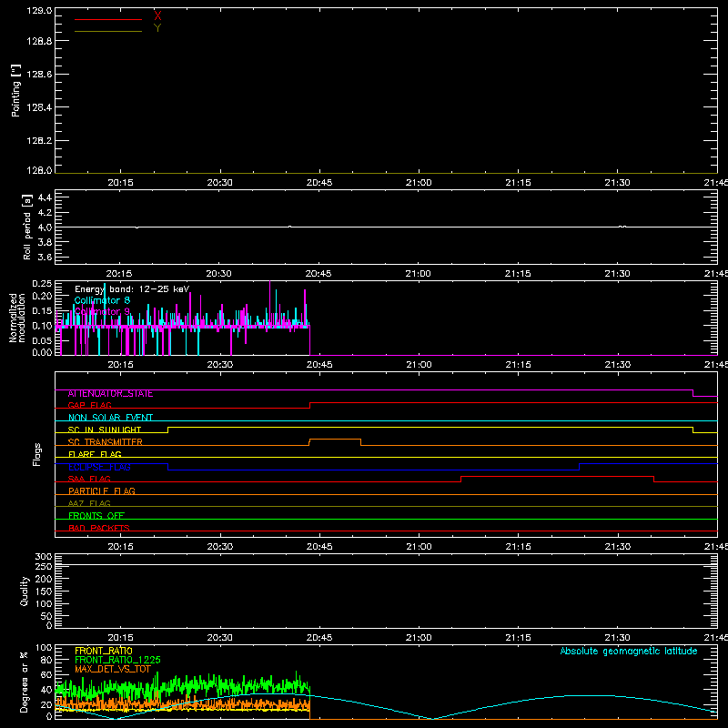Click the SAA_FLAG label

click(89, 480)
